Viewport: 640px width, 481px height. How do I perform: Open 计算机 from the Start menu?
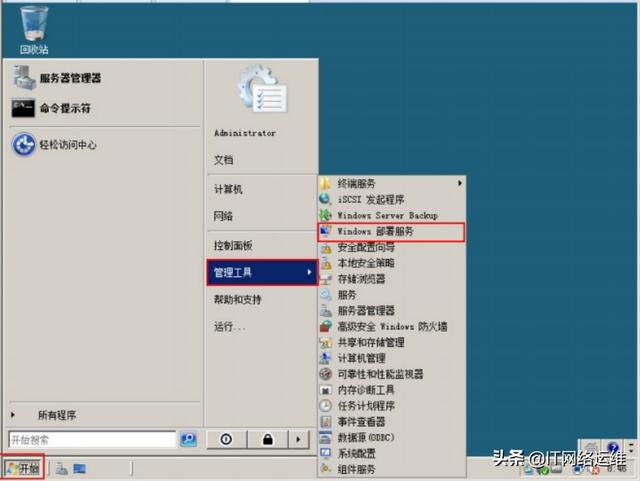(x=228, y=189)
